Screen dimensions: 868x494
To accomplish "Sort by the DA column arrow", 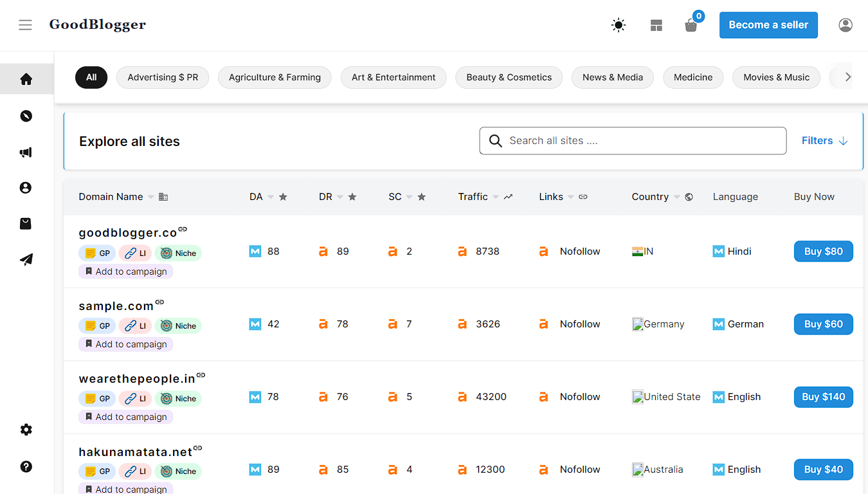I will point(271,197).
